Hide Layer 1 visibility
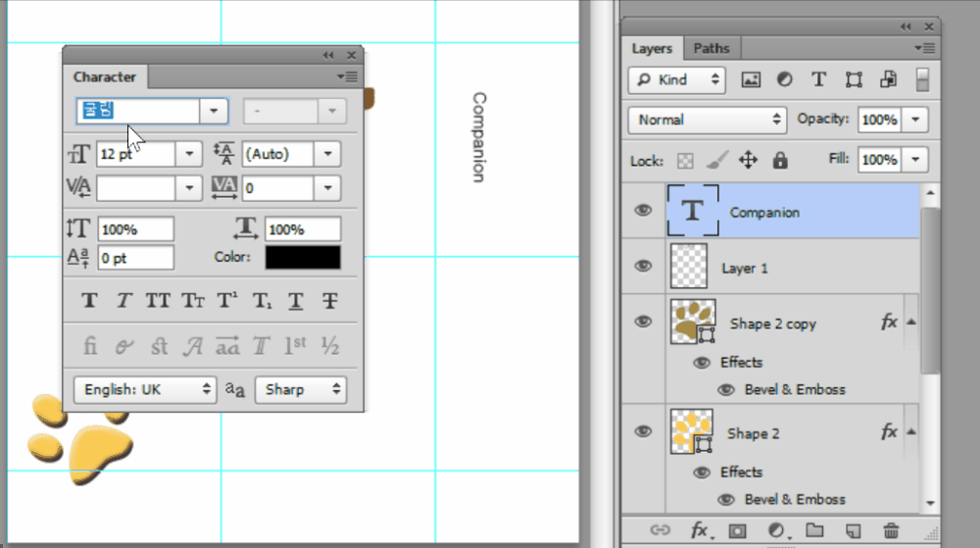This screenshot has height=548, width=980. (x=643, y=267)
